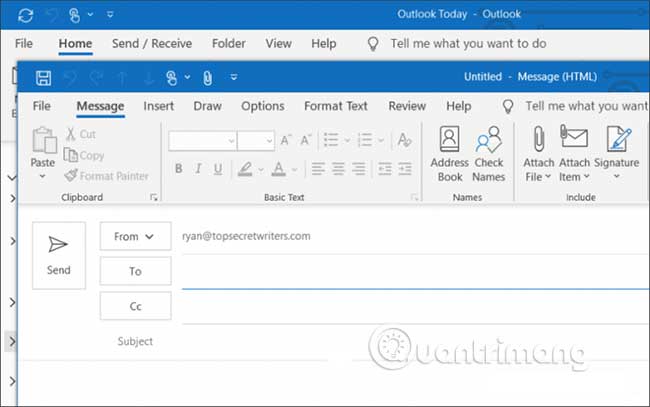Open Help tab in Outlook main window
650x407 pixels.
323,44
